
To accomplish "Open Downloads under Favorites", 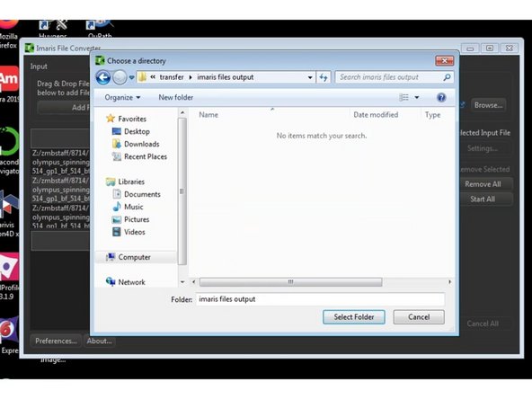I will [x=136, y=144].
